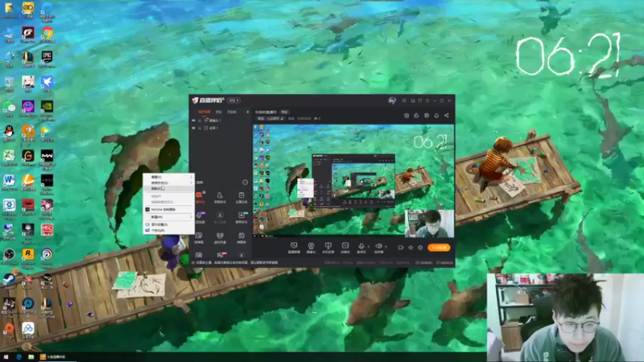Choose NVIDIA 控制面板 in the context menu
Image resolution: width=644 pixels, height=362 pixels.
click(168, 209)
